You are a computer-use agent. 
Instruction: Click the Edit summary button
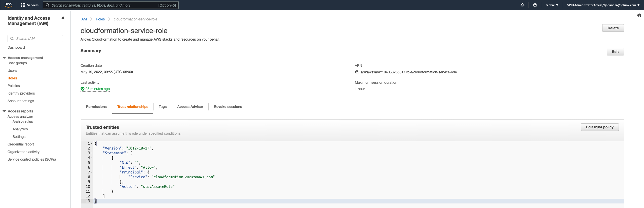[615, 52]
